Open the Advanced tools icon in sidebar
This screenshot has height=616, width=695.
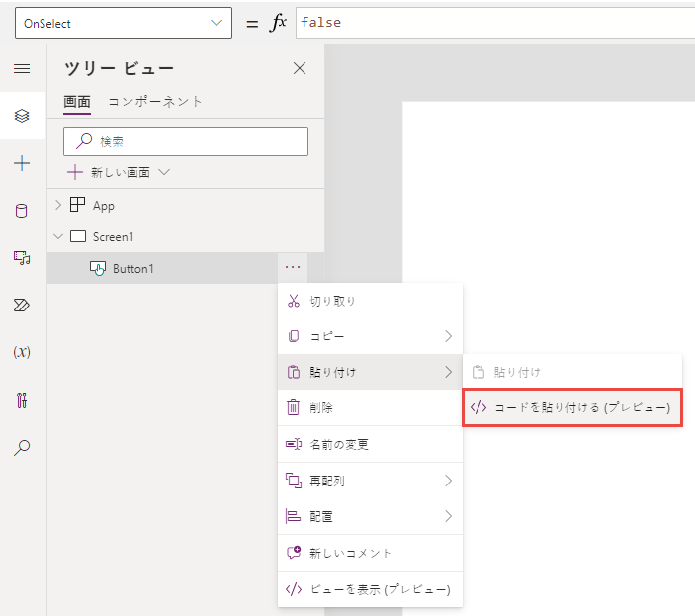(x=22, y=400)
